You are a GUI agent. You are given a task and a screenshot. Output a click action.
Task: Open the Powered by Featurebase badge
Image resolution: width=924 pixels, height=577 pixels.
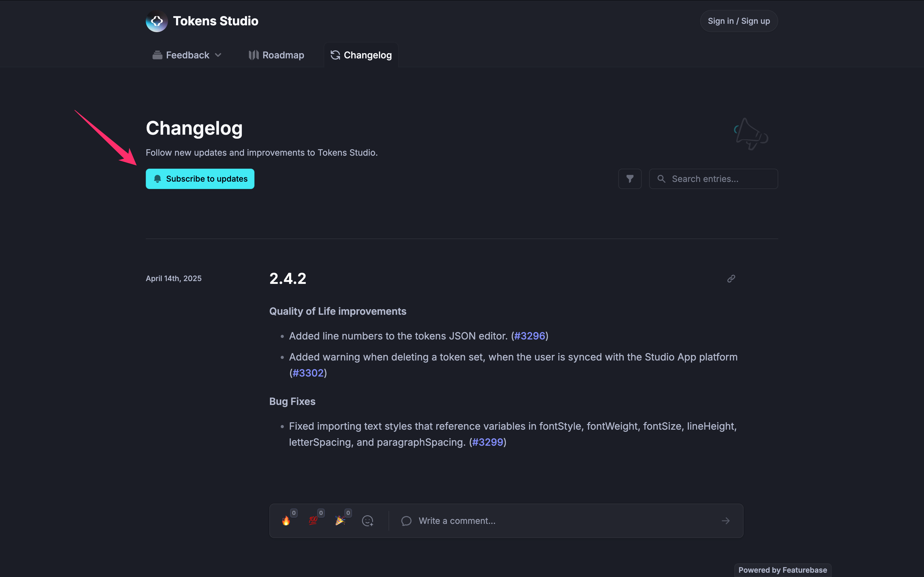pos(783,570)
